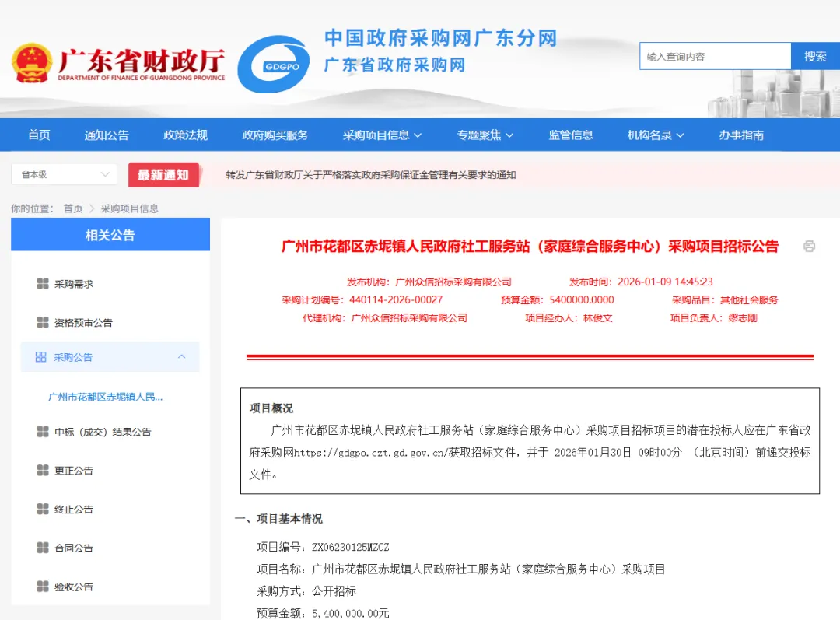The image size is (840, 620).
Task: Click the outlined grid icon next to 采购公告
Action: click(x=40, y=357)
